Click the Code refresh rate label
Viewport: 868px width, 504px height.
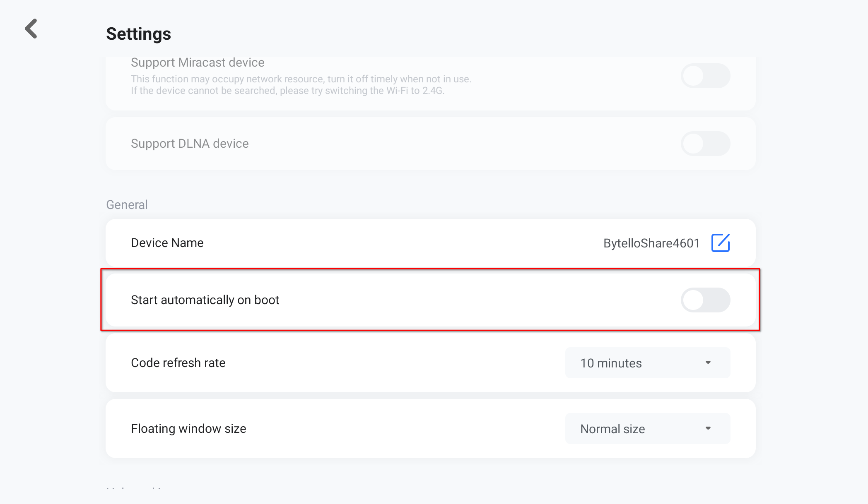point(178,363)
